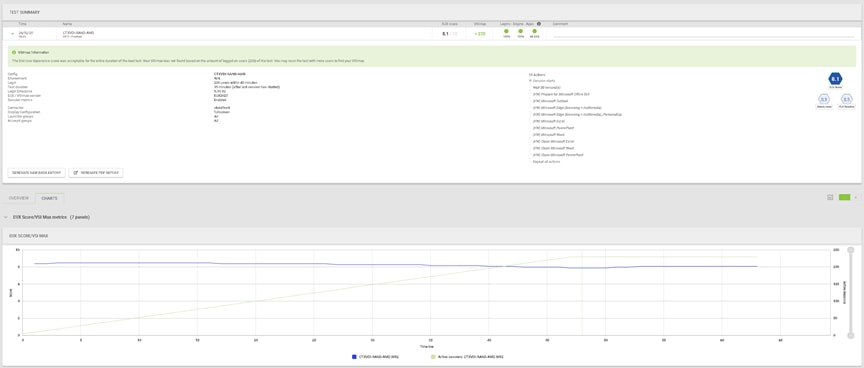Screen dimensions: 864x368
Task: Click the green VSImax information icon
Action: (14, 52)
